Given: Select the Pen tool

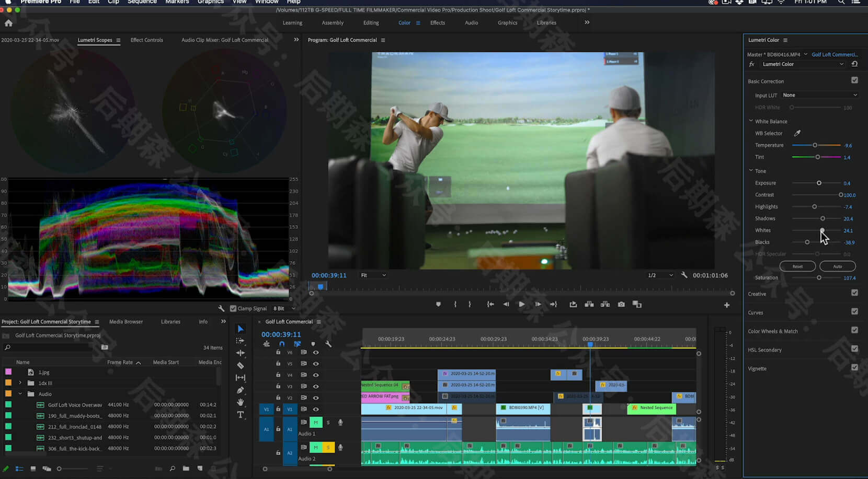Looking at the screenshot, I should tap(240, 390).
